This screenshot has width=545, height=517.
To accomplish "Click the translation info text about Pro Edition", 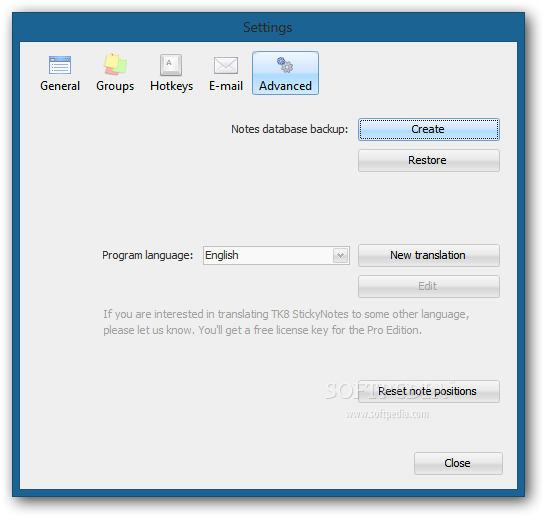I will [x=286, y=322].
